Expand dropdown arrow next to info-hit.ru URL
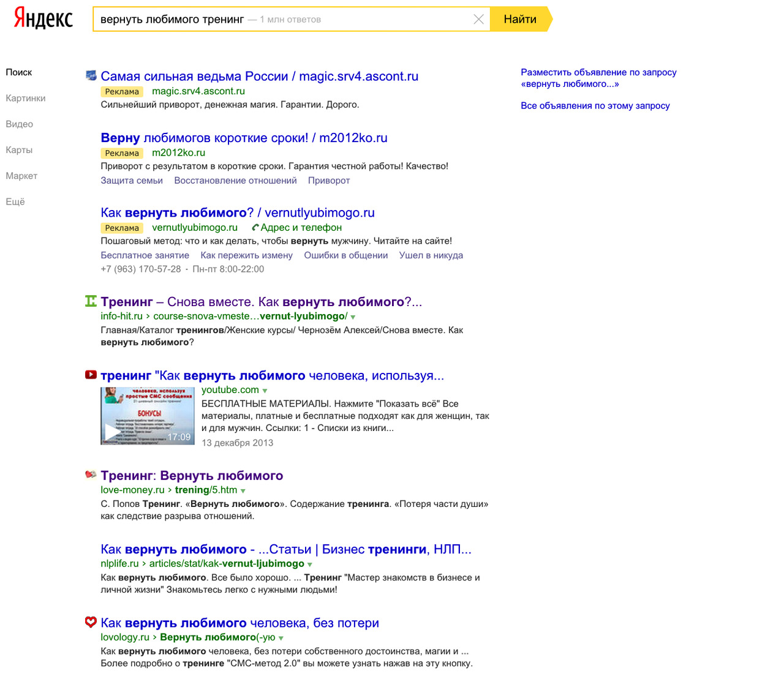 pyautogui.click(x=353, y=317)
